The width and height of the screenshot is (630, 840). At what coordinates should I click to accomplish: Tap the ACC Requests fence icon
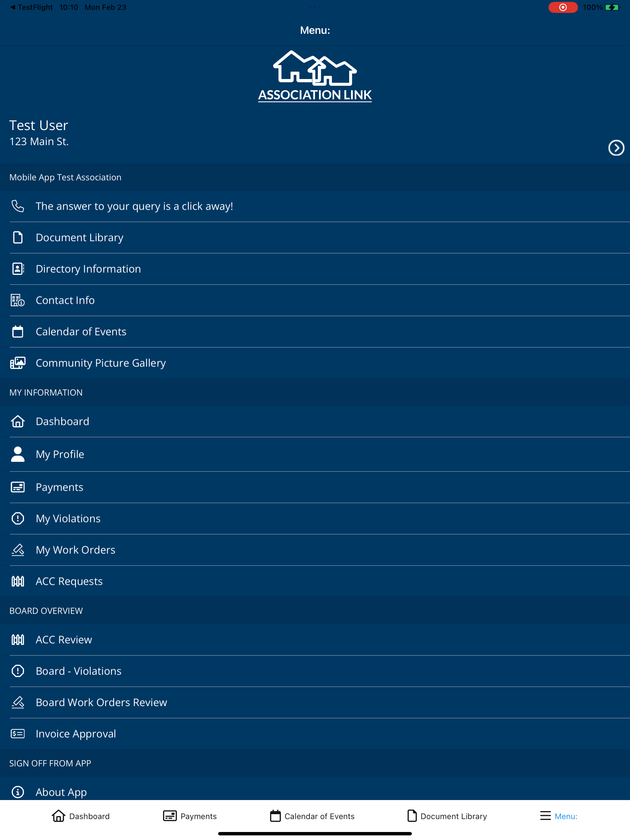(x=18, y=581)
